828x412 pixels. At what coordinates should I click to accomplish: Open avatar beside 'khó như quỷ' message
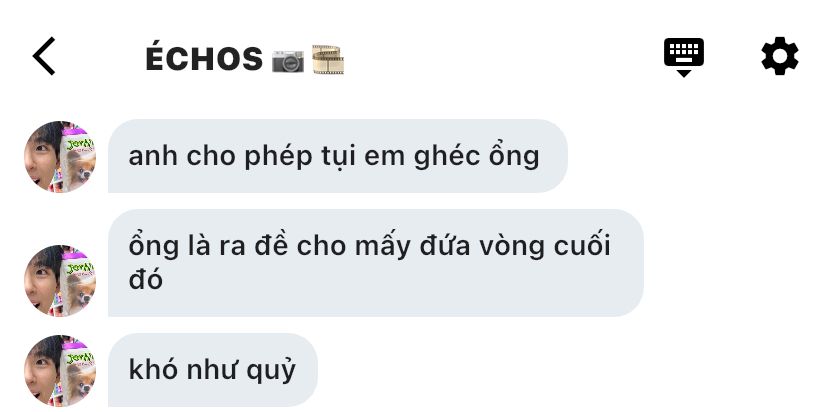click(60, 370)
